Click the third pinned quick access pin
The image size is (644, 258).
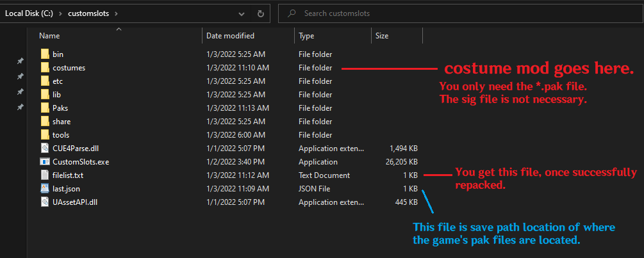(20, 92)
